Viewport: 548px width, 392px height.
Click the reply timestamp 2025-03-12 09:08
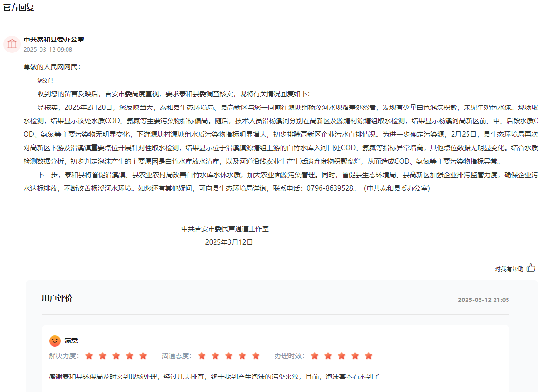pyautogui.click(x=48, y=49)
